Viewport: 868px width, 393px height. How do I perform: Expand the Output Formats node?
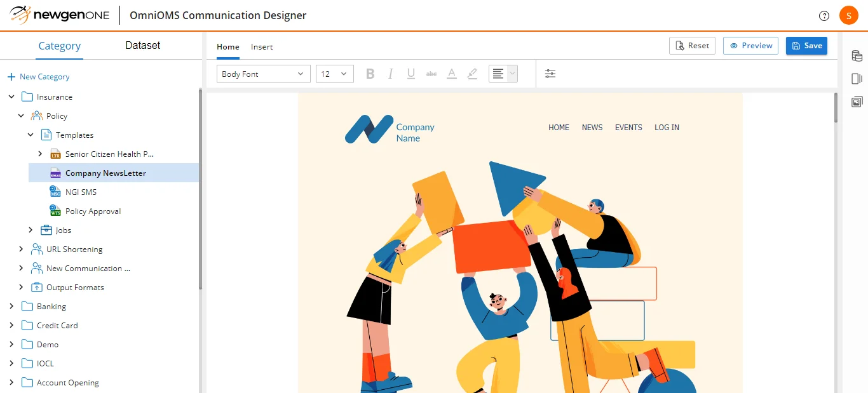point(21,288)
